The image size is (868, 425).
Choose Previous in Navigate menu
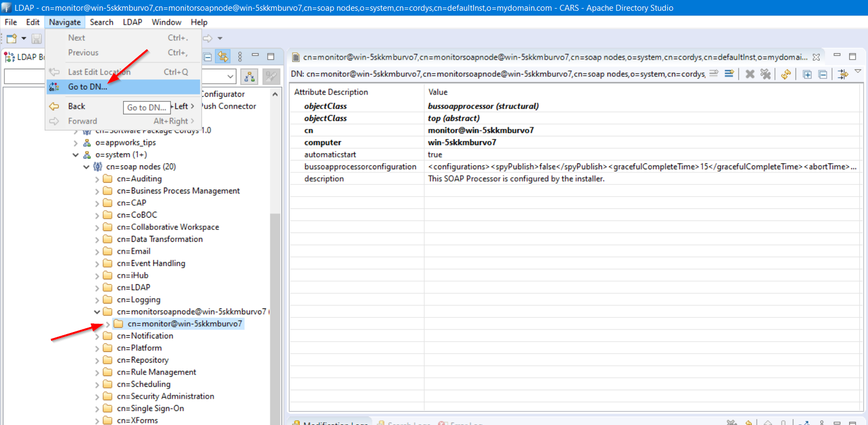tap(123, 53)
